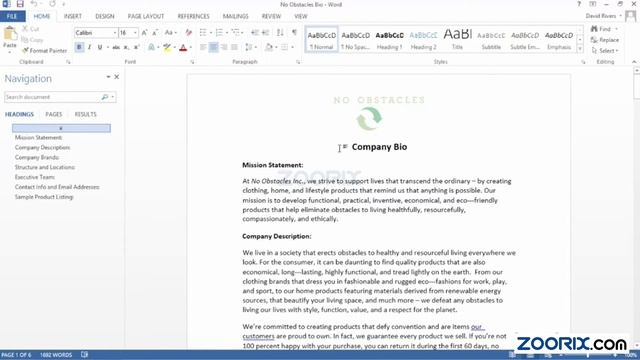
Task: Create a multilevel list
Action: point(236,33)
